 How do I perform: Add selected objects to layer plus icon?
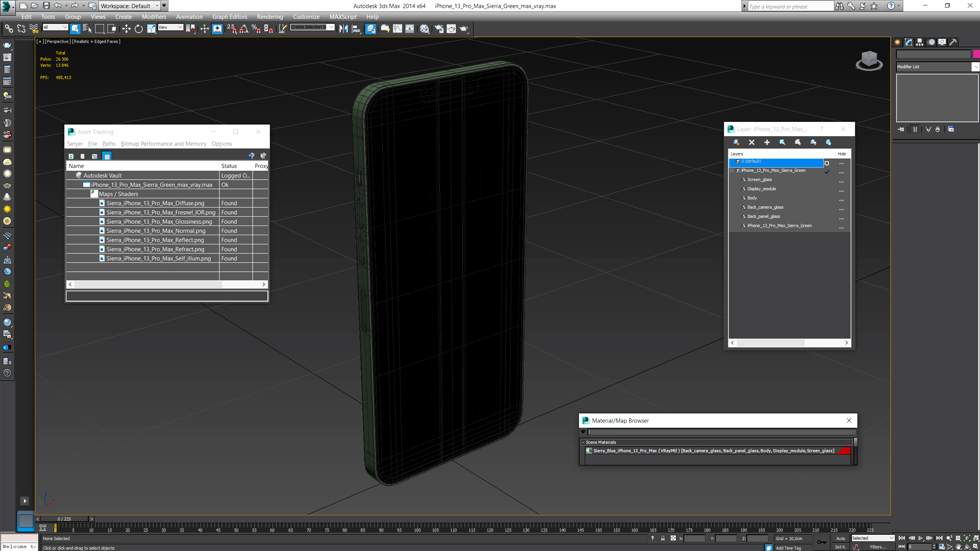click(767, 142)
